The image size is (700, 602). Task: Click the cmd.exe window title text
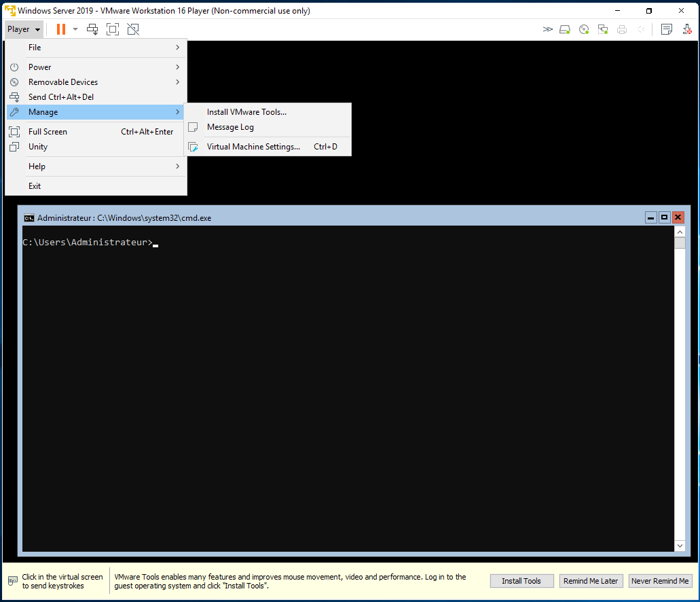point(124,218)
